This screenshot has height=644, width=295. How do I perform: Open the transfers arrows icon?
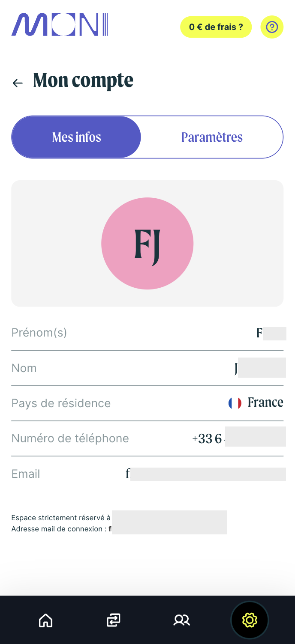[x=113, y=620]
